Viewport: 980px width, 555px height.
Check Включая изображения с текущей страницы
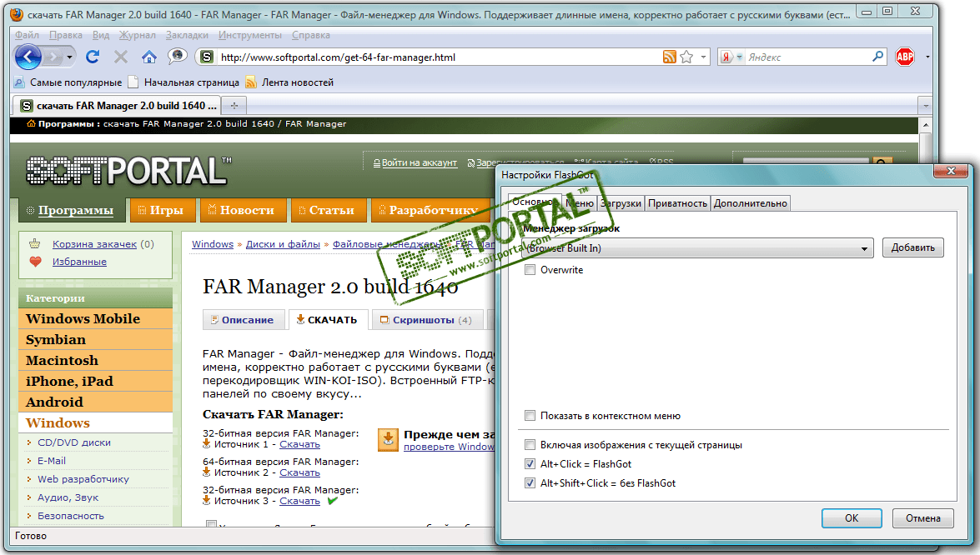530,445
